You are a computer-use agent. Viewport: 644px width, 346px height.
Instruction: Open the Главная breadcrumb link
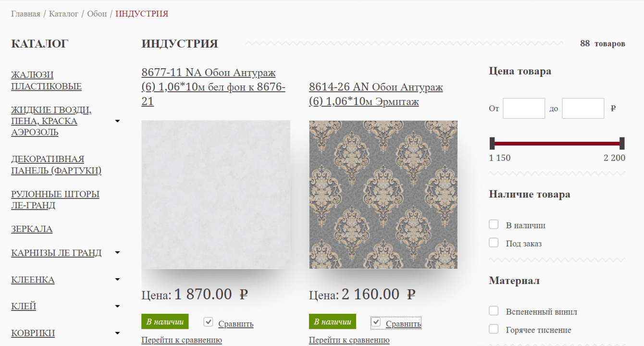point(25,13)
